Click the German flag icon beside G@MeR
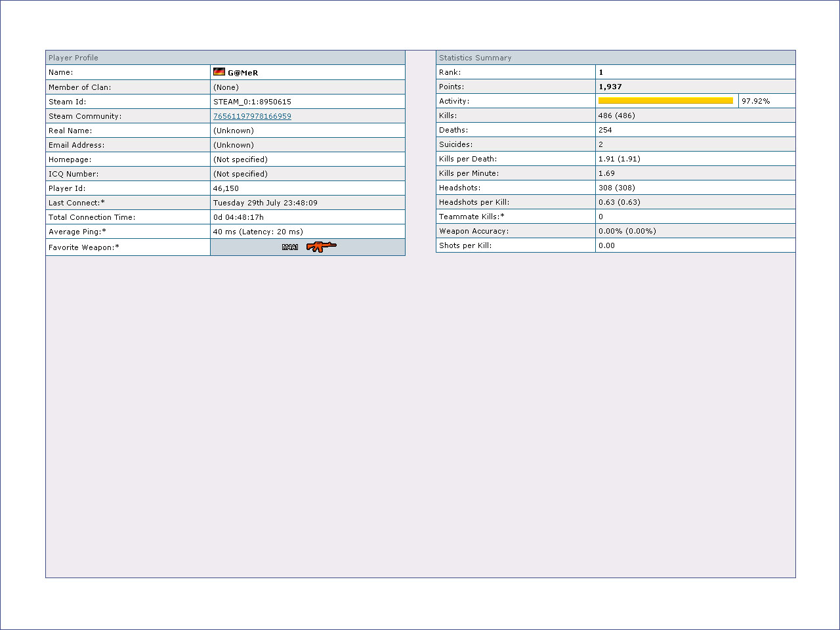This screenshot has width=840, height=630. [x=219, y=72]
